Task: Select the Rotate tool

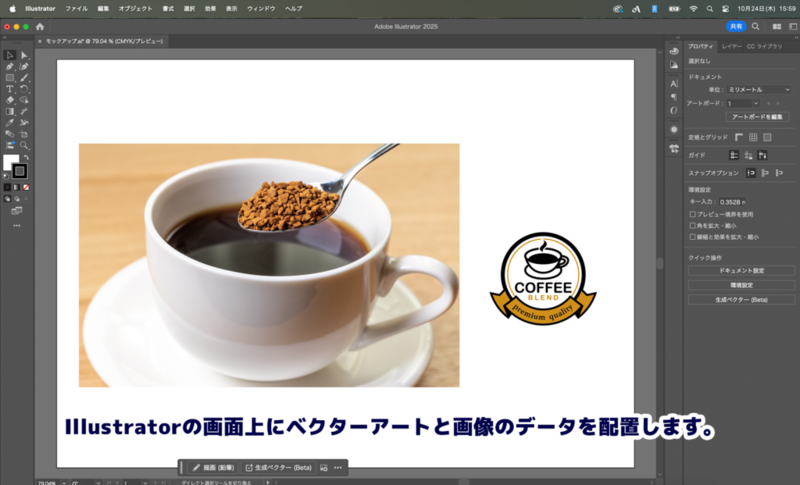Action: pos(24,89)
